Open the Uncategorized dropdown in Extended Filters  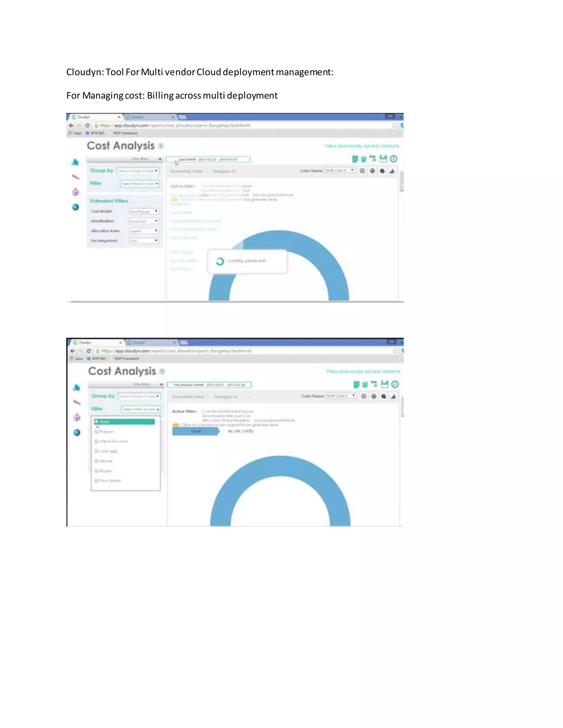(x=144, y=241)
